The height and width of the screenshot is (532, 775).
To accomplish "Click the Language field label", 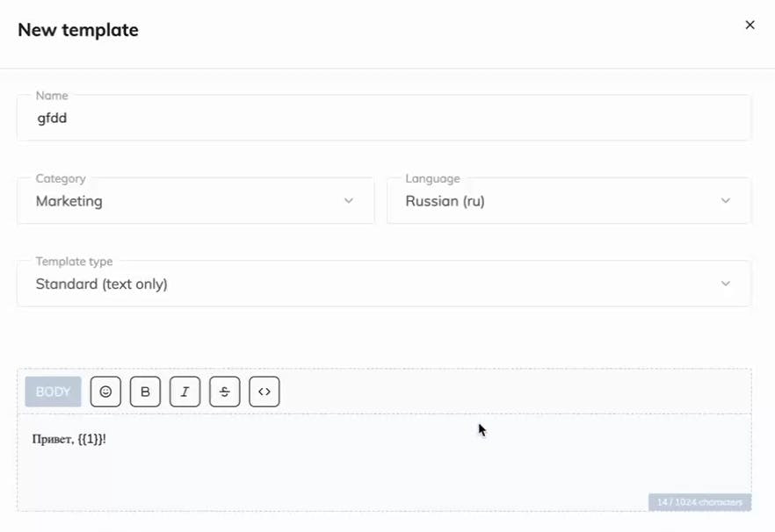I will coord(432,178).
